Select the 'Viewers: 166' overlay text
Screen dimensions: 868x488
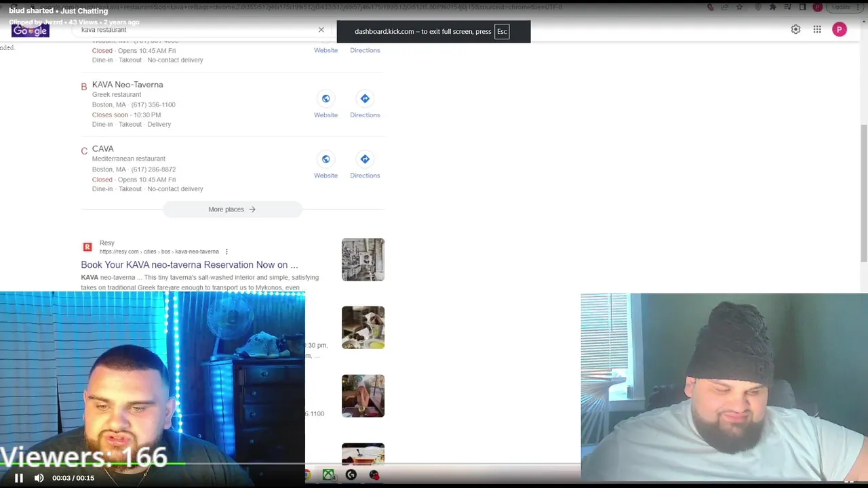[x=83, y=457]
